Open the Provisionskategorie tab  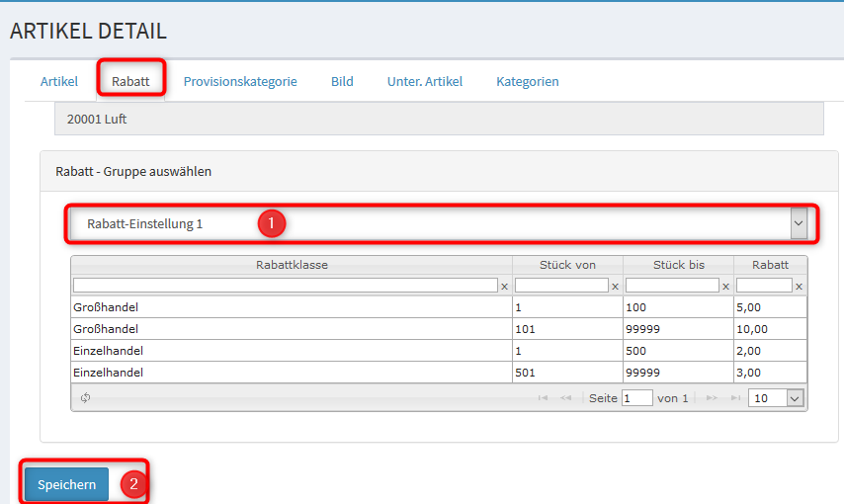point(240,82)
